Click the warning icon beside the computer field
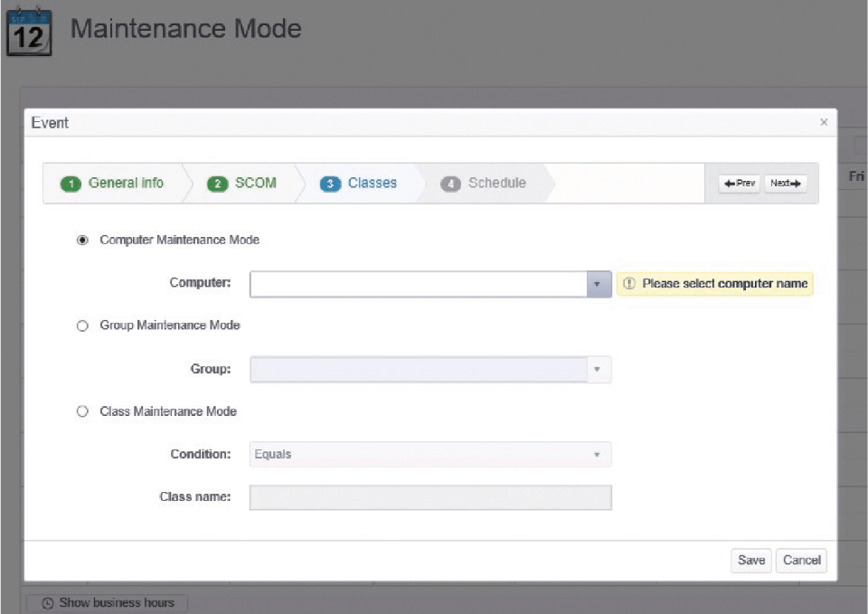Screen dimensions: 868x614 tap(629, 283)
